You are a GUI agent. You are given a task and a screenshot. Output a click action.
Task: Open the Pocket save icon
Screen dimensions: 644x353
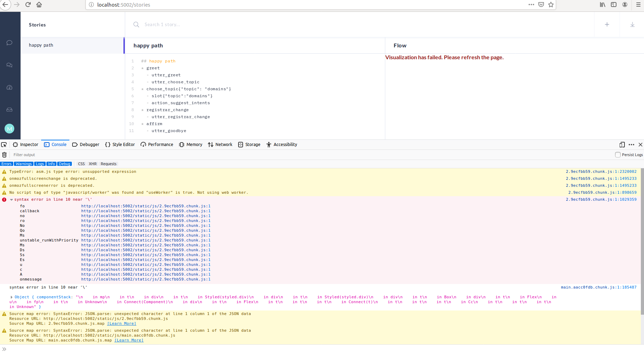541,5
